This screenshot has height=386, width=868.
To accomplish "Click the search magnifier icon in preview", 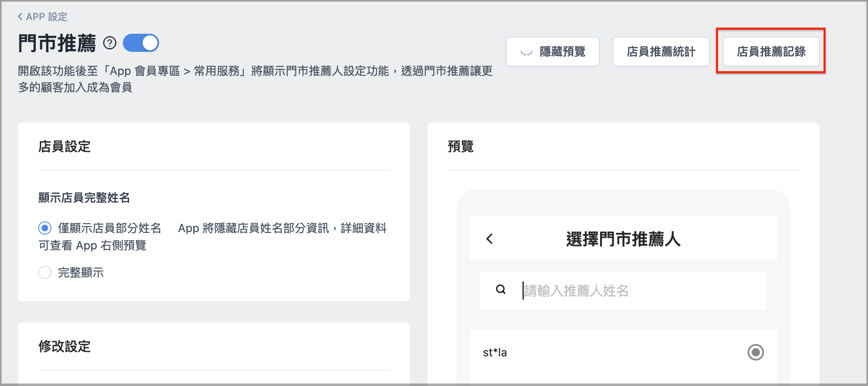I will [x=501, y=289].
